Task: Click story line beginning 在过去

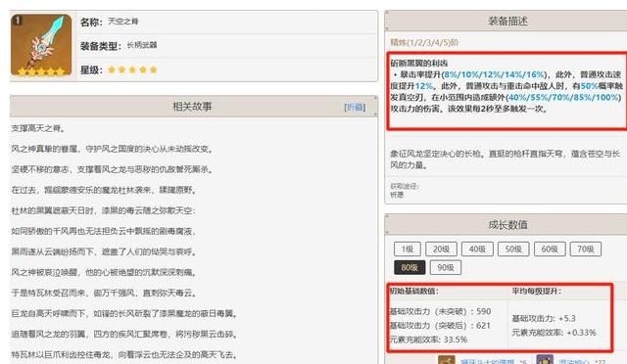Action: (x=104, y=190)
